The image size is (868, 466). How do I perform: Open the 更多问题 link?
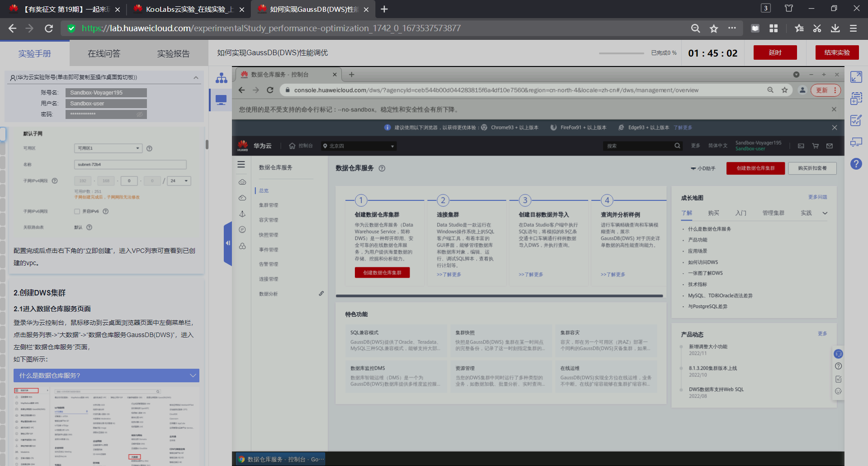(x=817, y=197)
